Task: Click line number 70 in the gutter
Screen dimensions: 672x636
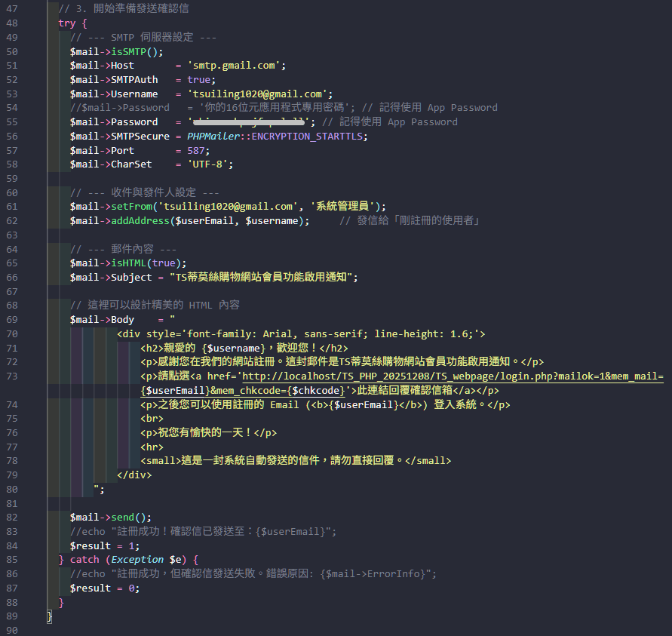Action: [x=11, y=334]
